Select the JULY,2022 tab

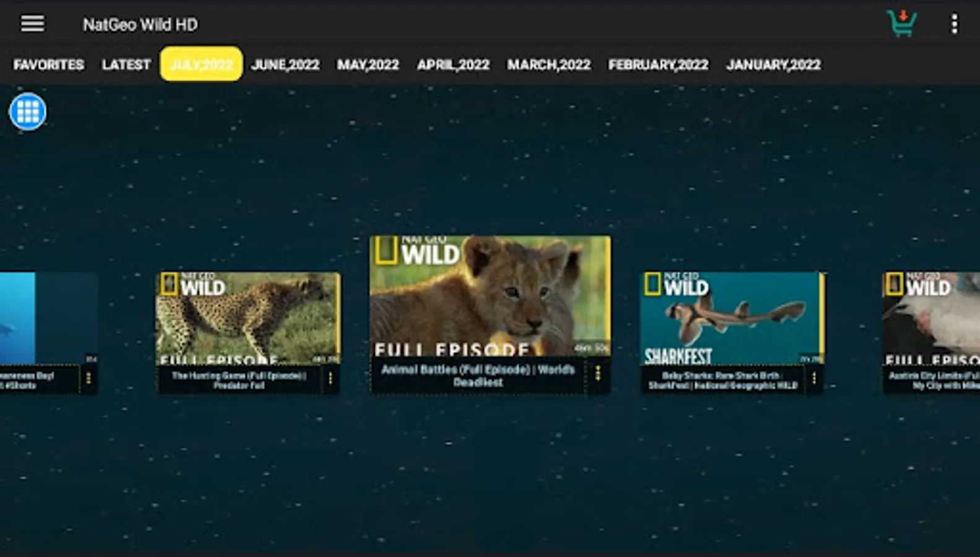[x=201, y=64]
